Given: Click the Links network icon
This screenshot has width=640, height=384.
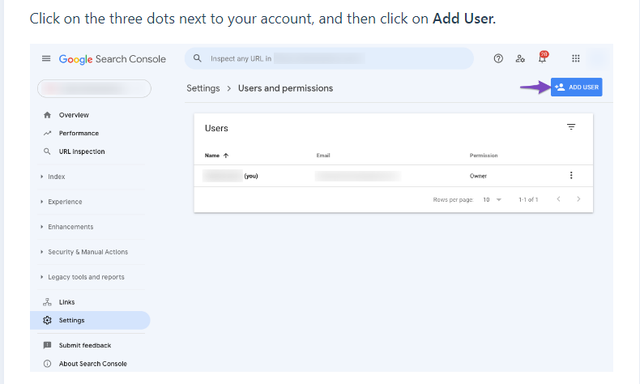Looking at the screenshot, I should tap(47, 302).
